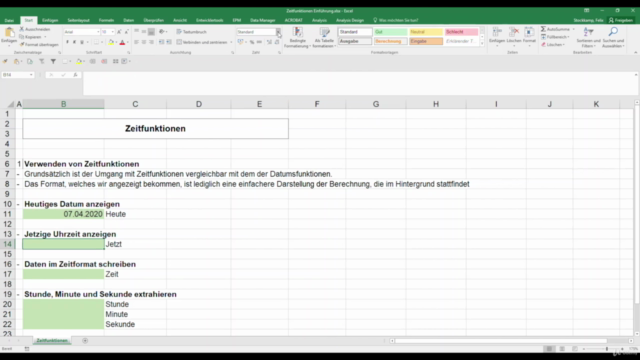The width and height of the screenshot is (640, 360).
Task: Open the font size dropdown
Action: pyautogui.click(x=113, y=32)
